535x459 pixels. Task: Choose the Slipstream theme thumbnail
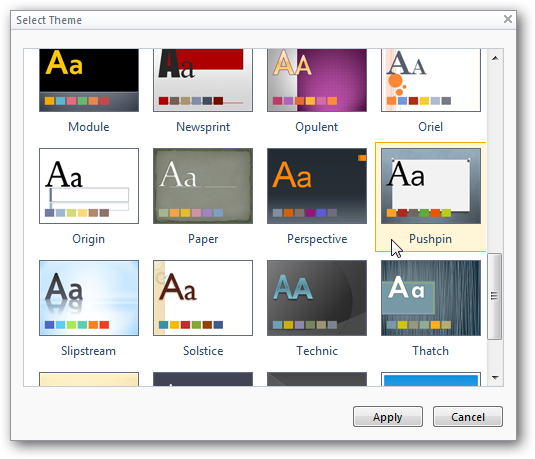pyautogui.click(x=89, y=298)
